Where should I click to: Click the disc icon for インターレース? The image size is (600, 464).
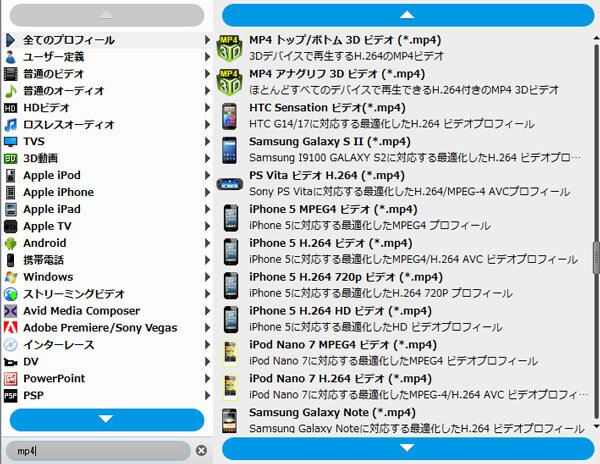pos(10,345)
